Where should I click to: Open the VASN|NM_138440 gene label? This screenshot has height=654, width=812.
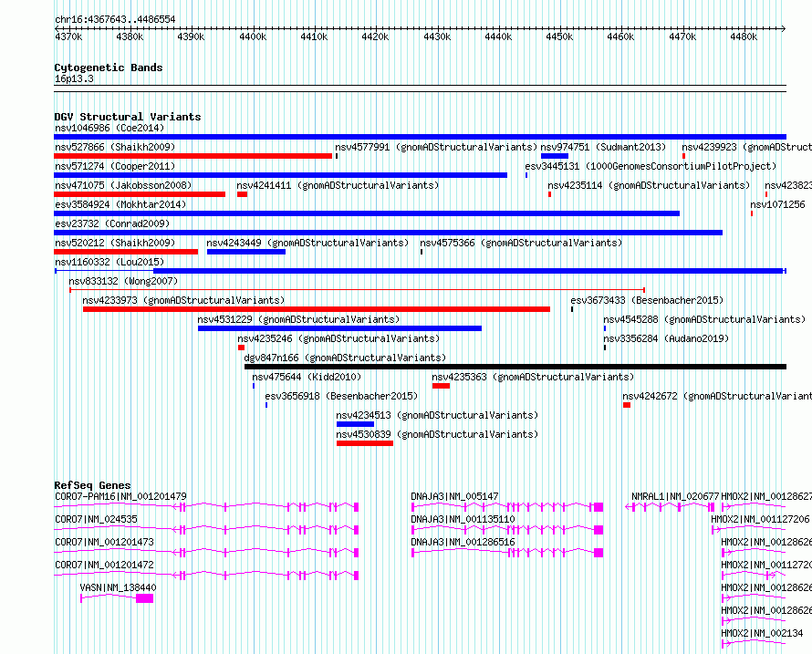pyautogui.click(x=118, y=587)
